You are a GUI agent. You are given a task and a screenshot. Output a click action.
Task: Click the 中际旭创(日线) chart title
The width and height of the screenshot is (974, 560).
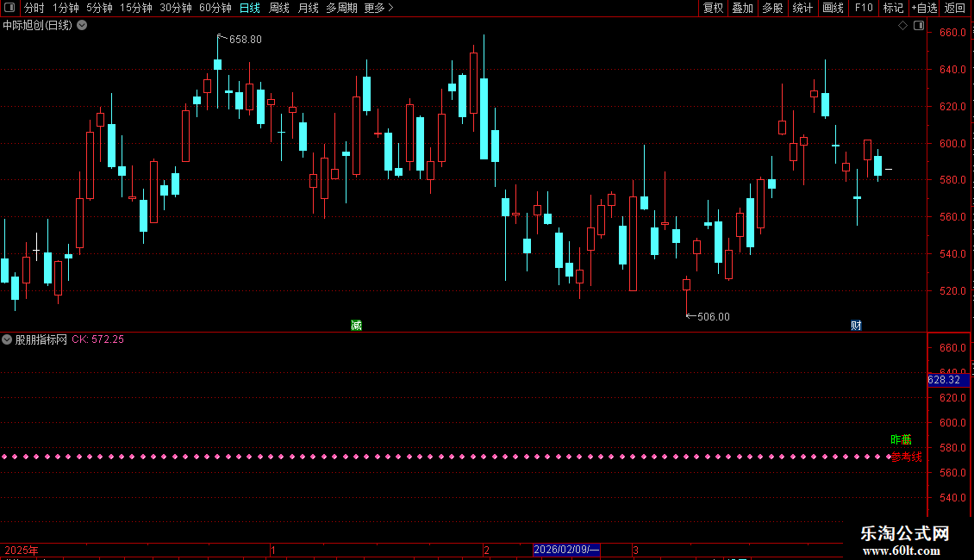(x=37, y=26)
